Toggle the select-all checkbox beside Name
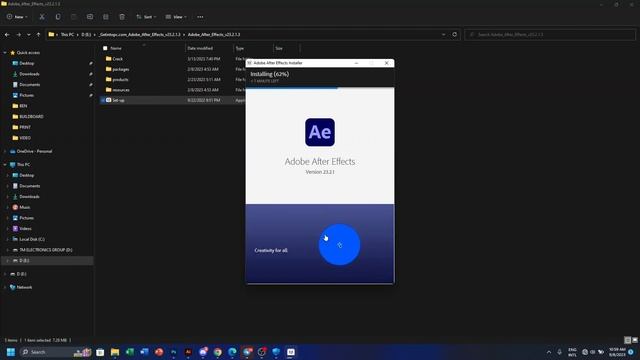Screen dimensions: 640x360 tap(105, 48)
